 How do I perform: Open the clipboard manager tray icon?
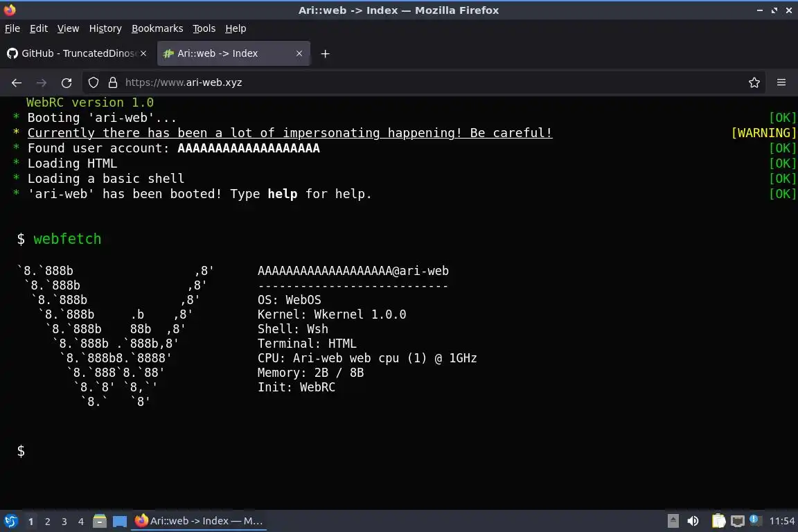point(718,521)
